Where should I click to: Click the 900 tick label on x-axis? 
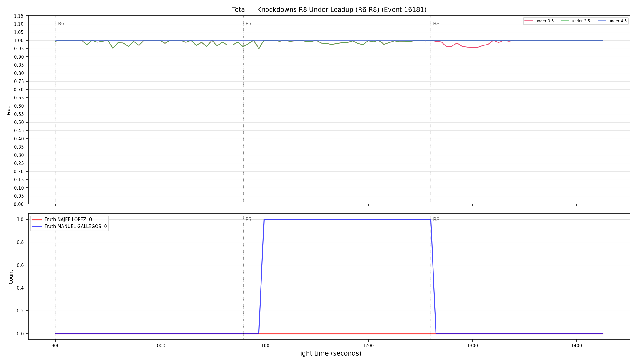coord(55,345)
